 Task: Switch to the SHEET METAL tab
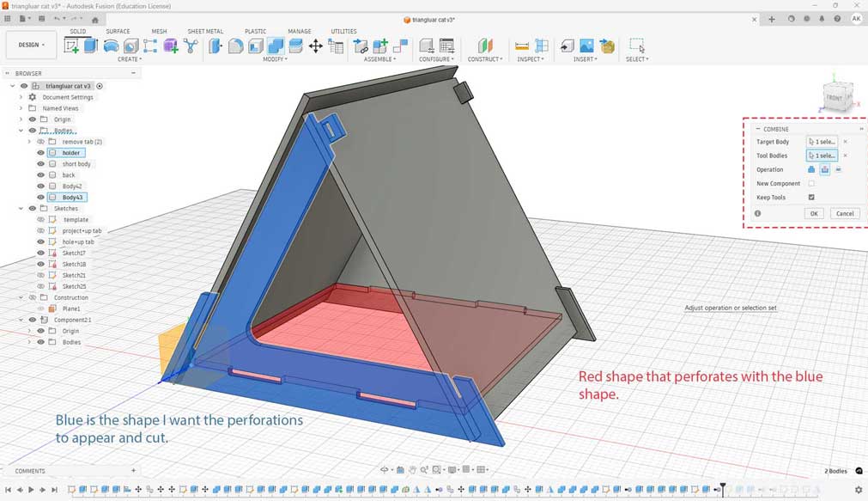[x=206, y=31]
